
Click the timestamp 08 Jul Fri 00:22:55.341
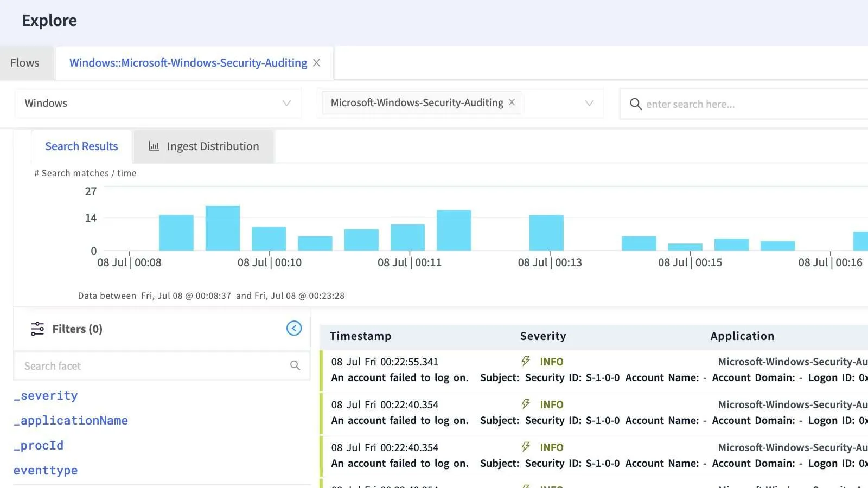pyautogui.click(x=385, y=362)
